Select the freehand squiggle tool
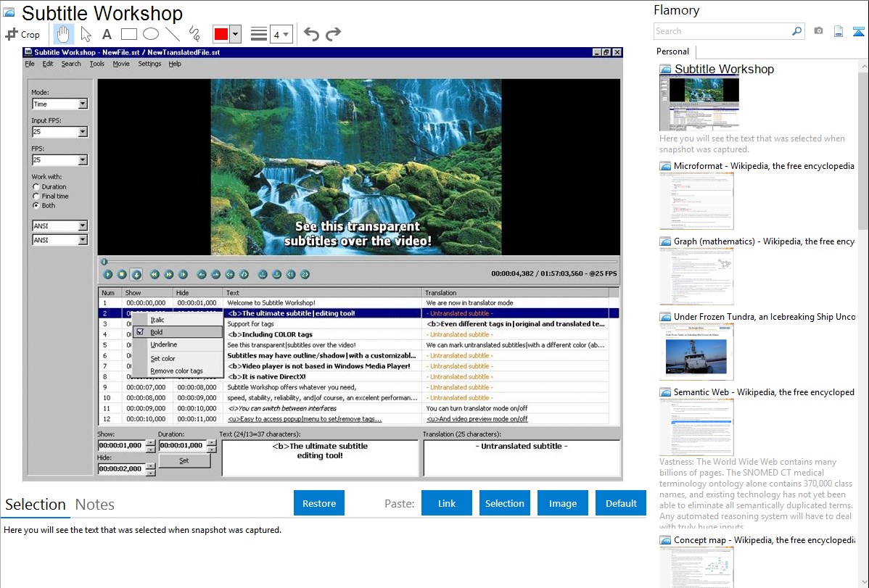 coord(194,34)
